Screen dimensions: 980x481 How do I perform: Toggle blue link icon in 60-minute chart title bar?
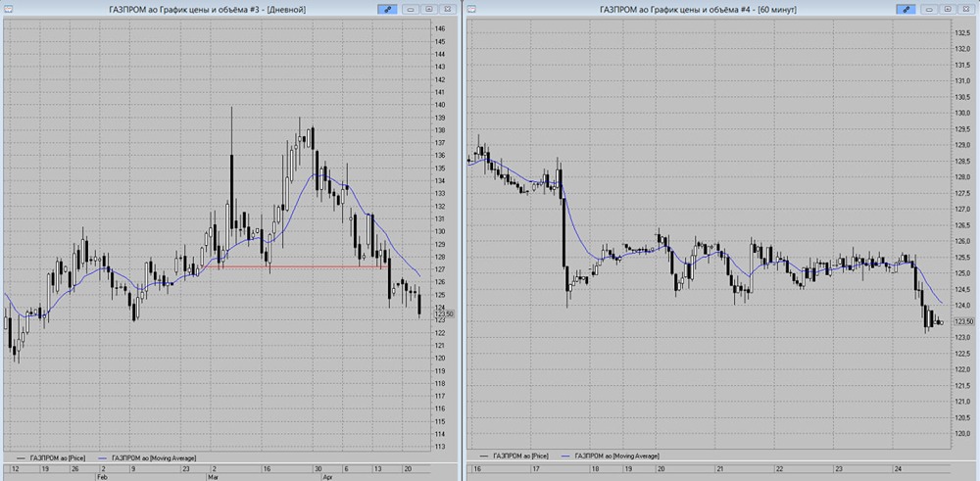[906, 10]
